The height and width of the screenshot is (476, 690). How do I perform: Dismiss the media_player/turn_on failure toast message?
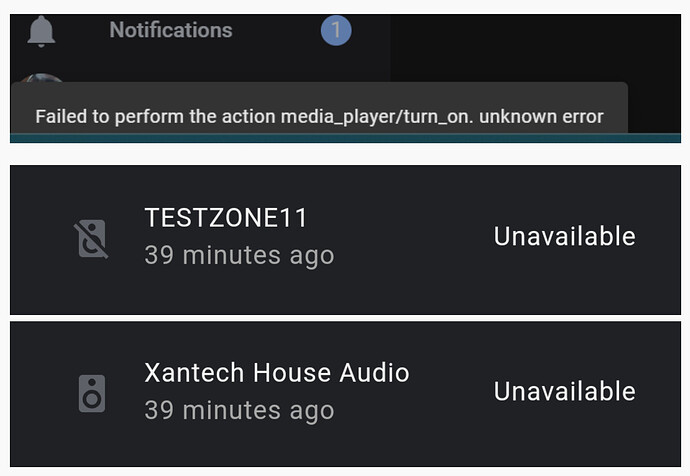coord(319,116)
